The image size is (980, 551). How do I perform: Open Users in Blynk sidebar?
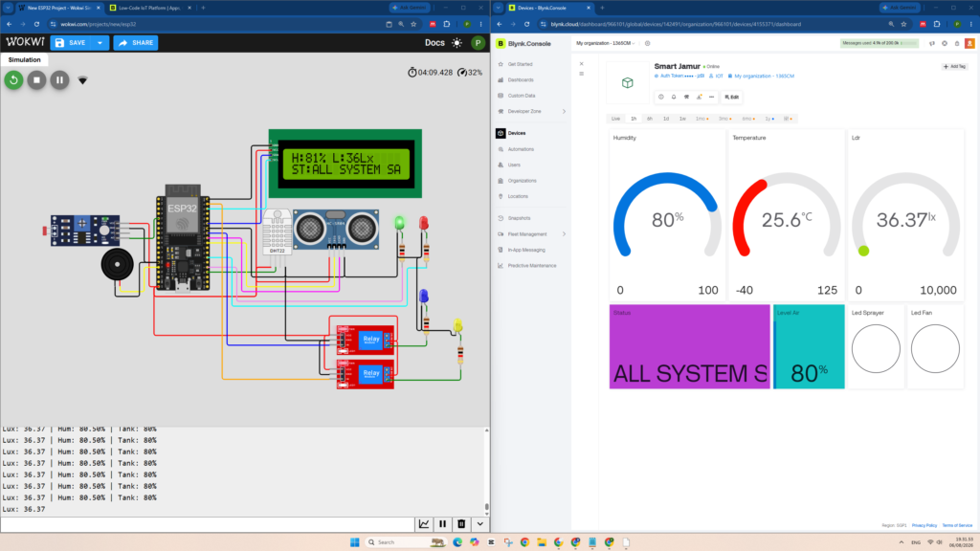point(514,165)
